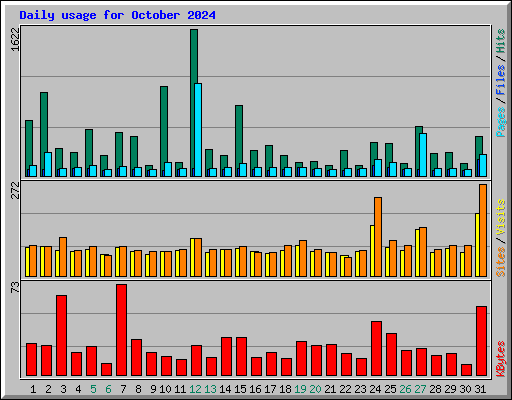Click the red KBytes legend label
This screenshot has height=400, width=512.
point(501,359)
